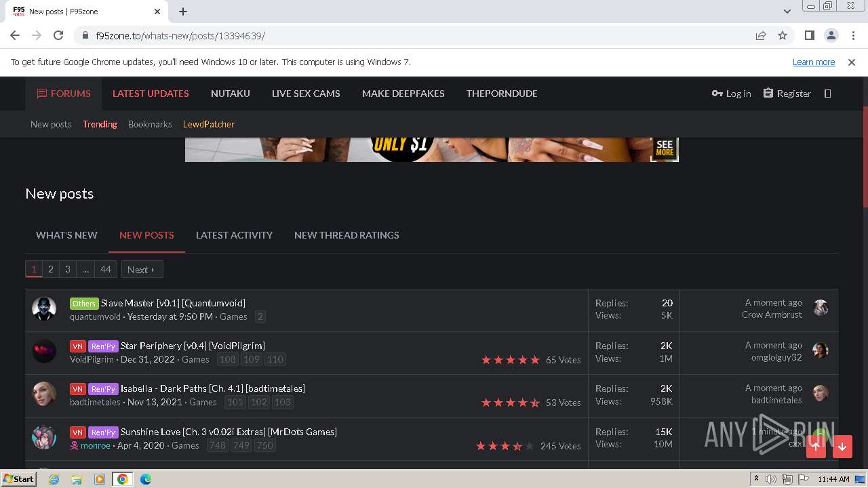Go to page 44 of results
Screen dimensions: 868x488
pyautogui.click(x=106, y=269)
